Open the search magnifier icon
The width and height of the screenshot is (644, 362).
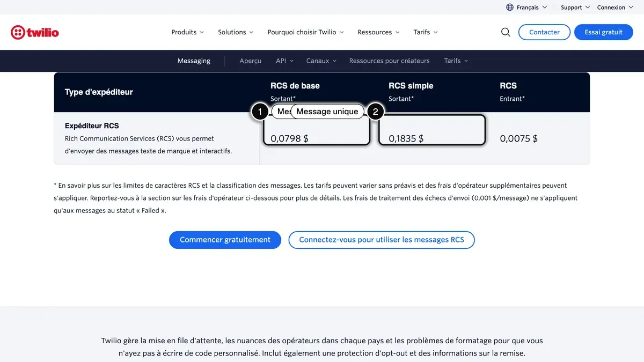point(506,32)
